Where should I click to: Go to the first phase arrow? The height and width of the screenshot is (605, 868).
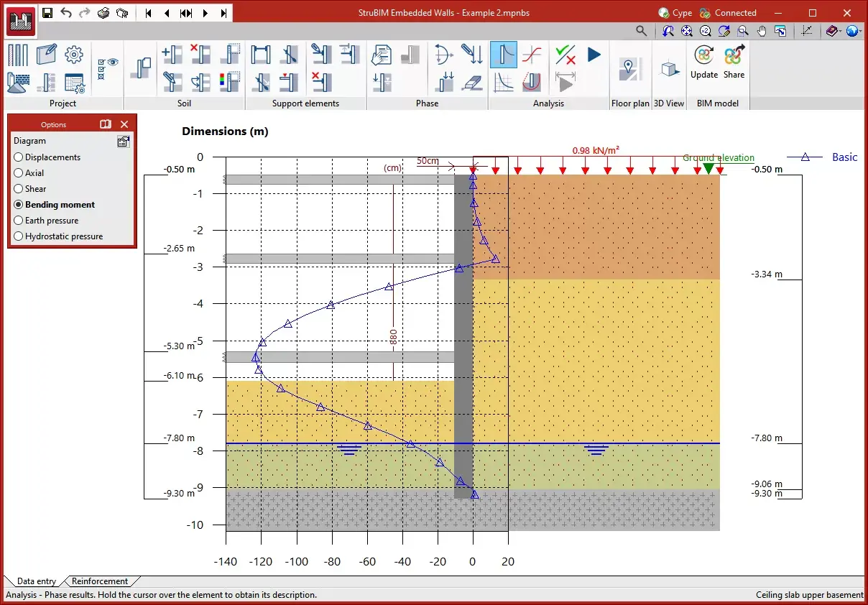[x=149, y=13]
